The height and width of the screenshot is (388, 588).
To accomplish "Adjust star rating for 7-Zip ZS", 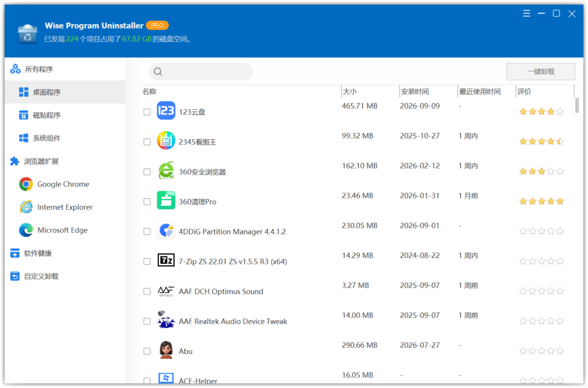I will [x=541, y=261].
